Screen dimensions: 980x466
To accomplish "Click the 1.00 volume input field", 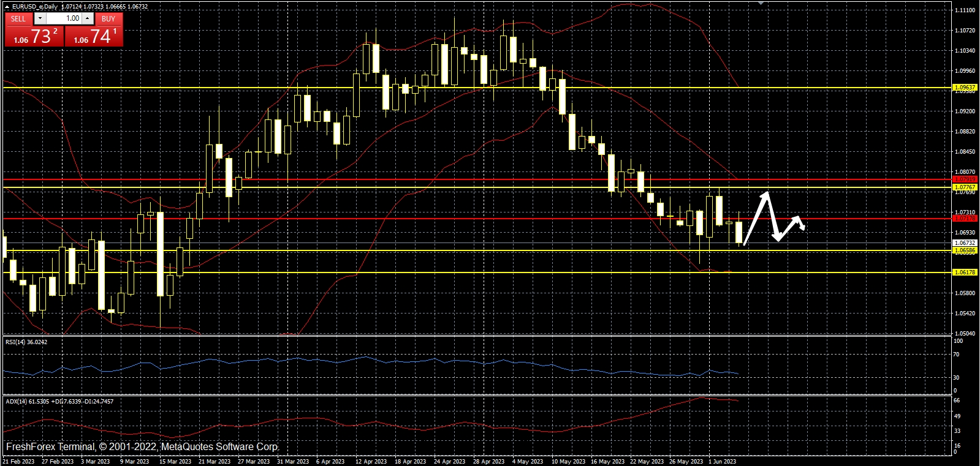I will pyautogui.click(x=64, y=18).
